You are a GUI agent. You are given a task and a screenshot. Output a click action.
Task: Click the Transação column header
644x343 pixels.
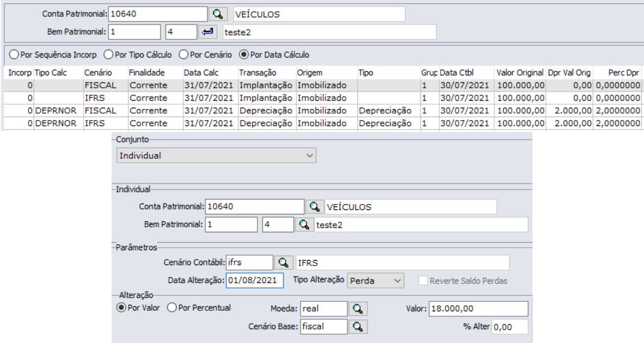[254, 72]
